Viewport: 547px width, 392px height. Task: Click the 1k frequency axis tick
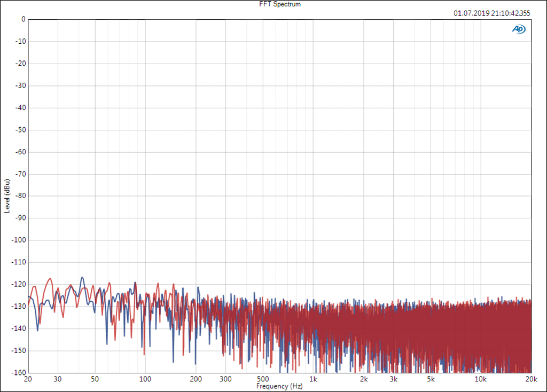(x=314, y=379)
